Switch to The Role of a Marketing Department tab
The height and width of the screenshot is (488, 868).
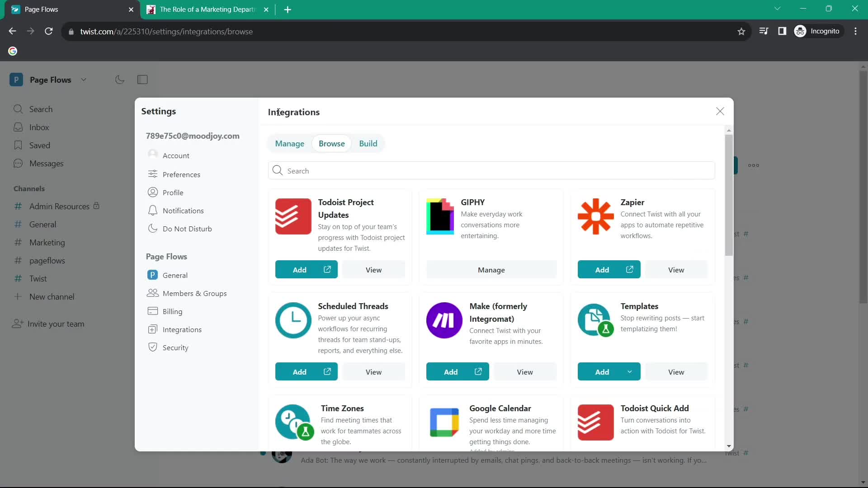[208, 9]
